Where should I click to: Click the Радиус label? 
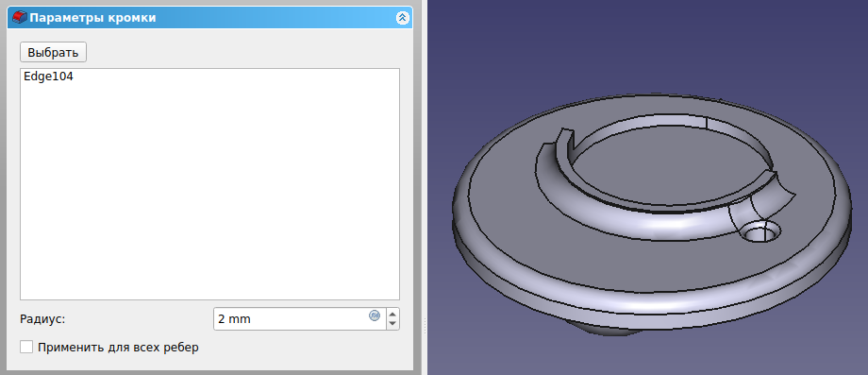tap(42, 319)
